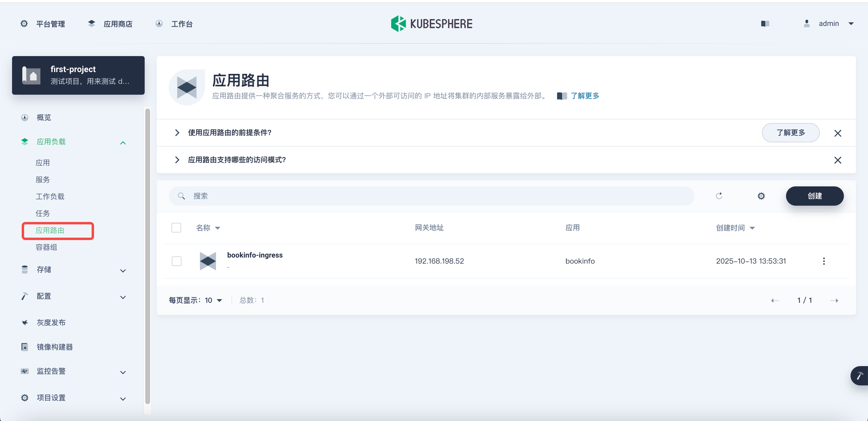
Task: Go to next page arrow
Action: point(834,300)
